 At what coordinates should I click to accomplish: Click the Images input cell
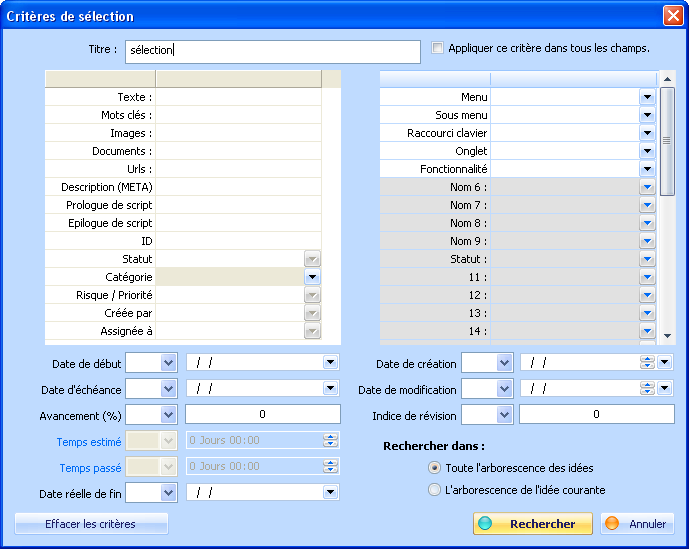[x=239, y=133]
